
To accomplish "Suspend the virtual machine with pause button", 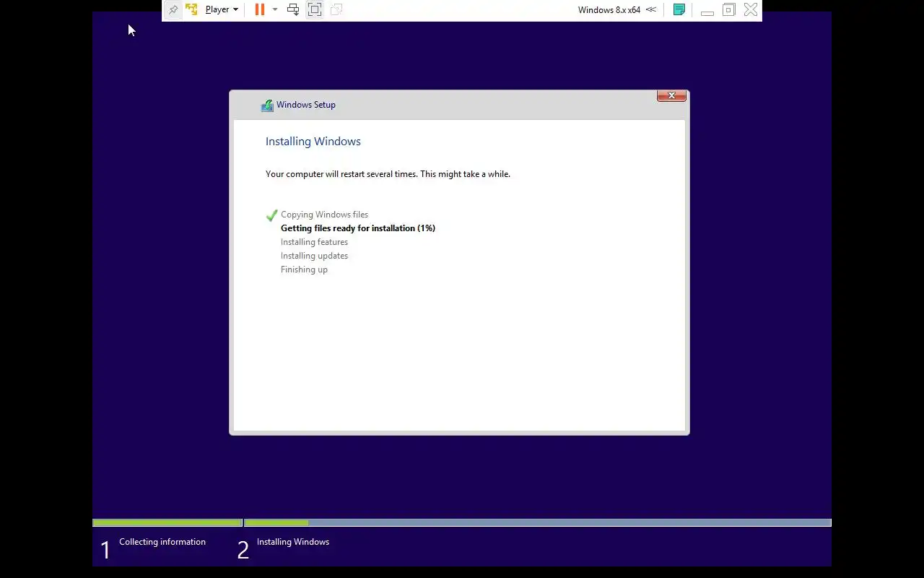I will (259, 9).
